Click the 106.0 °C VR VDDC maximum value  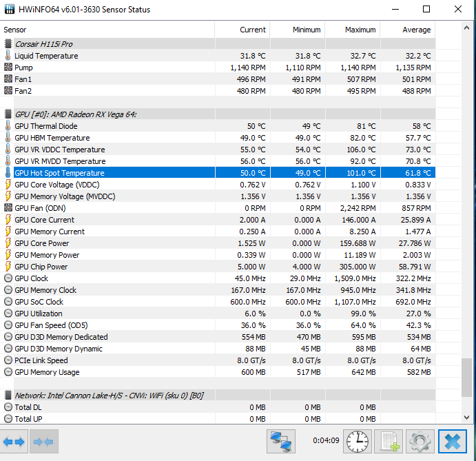[361, 150]
